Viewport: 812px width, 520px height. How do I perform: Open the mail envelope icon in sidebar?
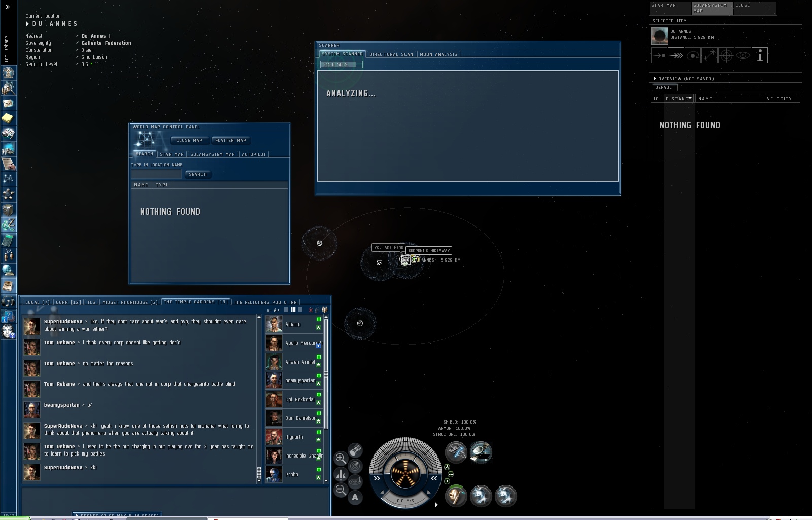(x=8, y=103)
